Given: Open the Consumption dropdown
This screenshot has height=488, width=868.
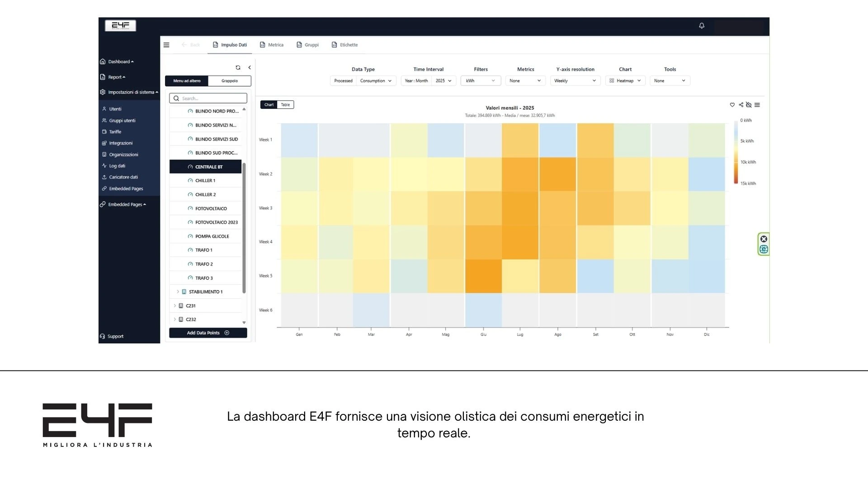Looking at the screenshot, I should tap(376, 81).
